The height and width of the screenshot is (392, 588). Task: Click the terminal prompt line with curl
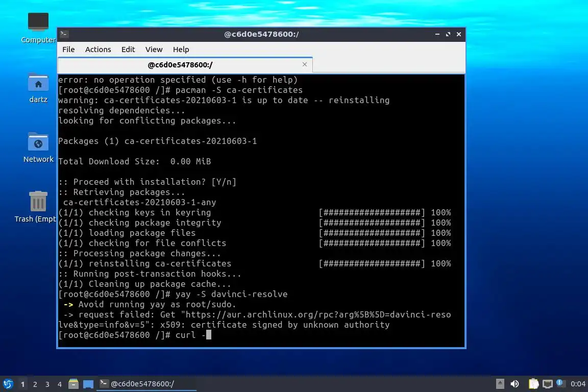click(135, 335)
